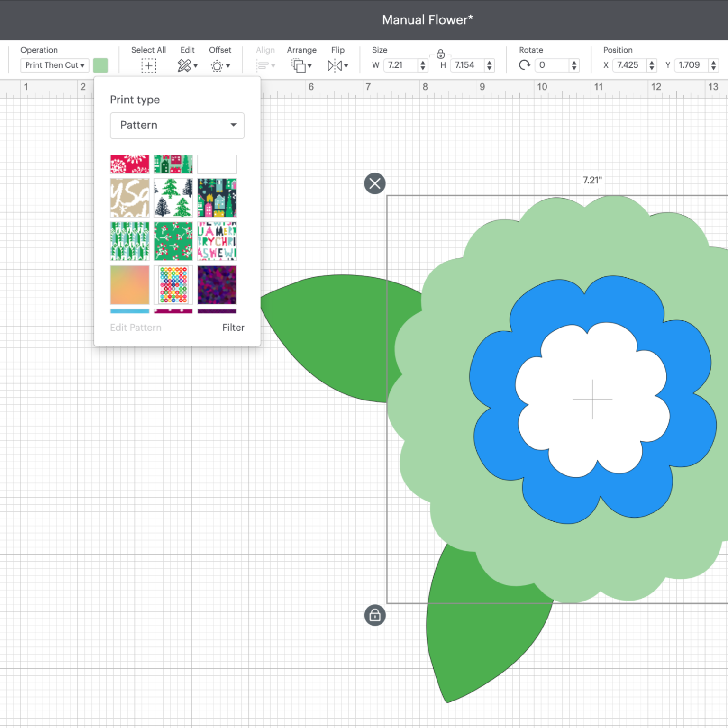This screenshot has height=728, width=728.
Task: Click the Filter link in pattern panel
Action: pyautogui.click(x=233, y=327)
